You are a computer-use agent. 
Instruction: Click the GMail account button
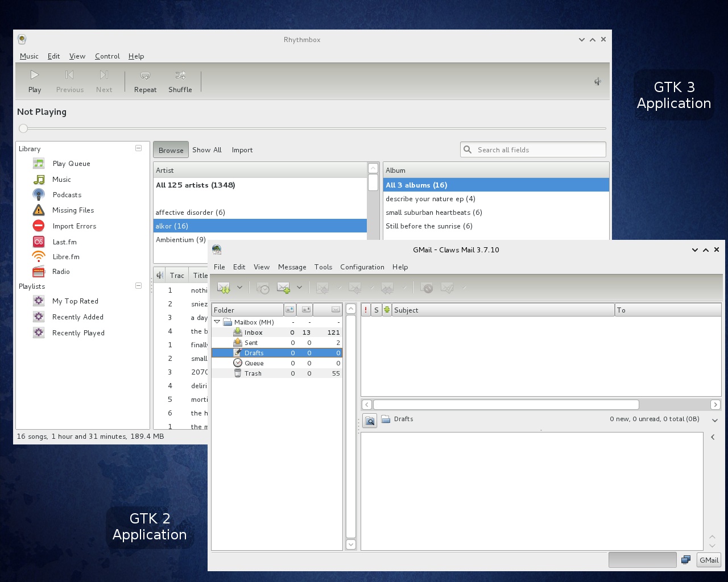(709, 560)
